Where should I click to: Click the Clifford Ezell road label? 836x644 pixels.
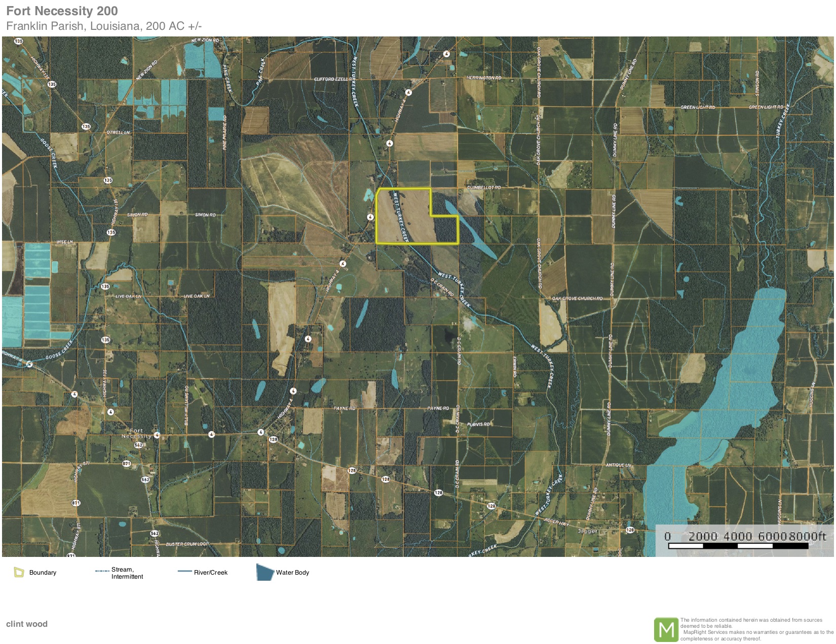click(331, 79)
